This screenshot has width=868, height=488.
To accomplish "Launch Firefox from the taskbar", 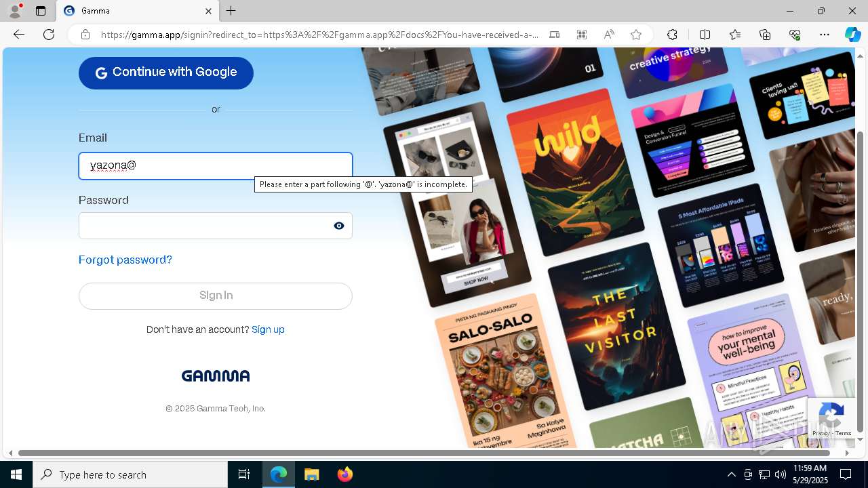I will click(344, 474).
